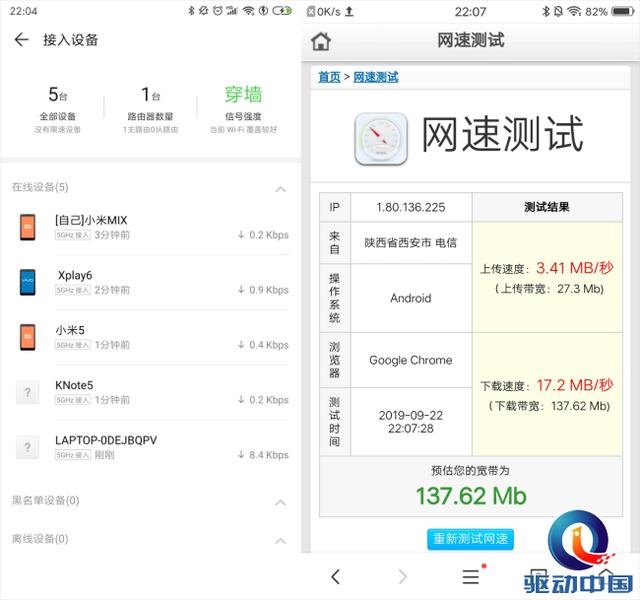Screen dimensions: 640x600
Task: Open the [自己]小米MIX device entry
Action: (151, 227)
